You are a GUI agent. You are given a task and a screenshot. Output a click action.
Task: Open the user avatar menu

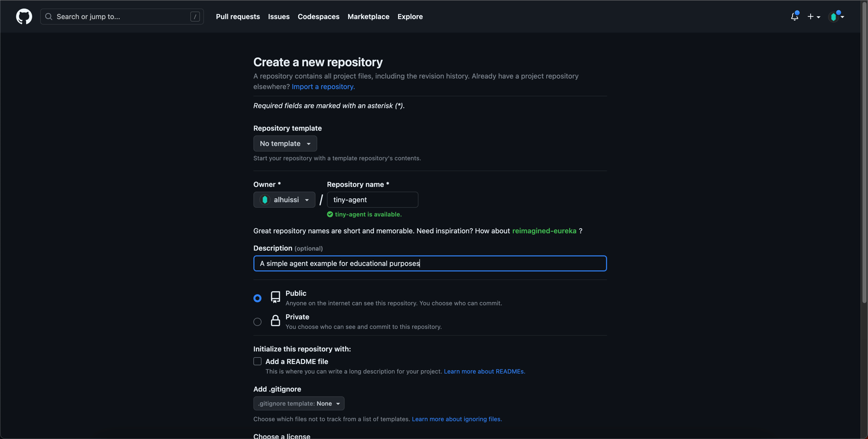[836, 17]
